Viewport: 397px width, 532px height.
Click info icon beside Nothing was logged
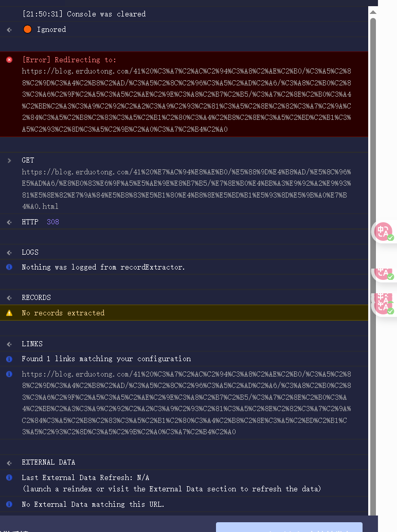(9, 267)
